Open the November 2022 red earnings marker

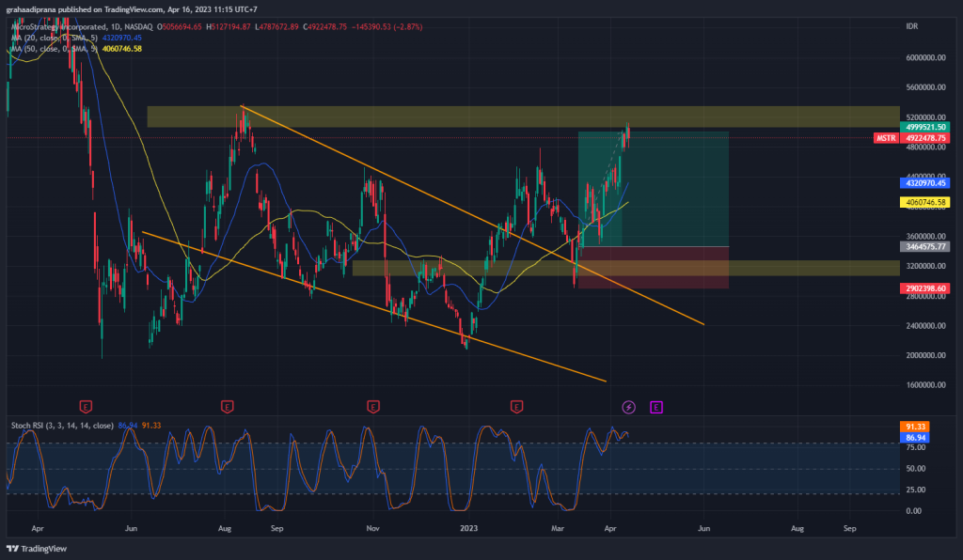click(372, 407)
